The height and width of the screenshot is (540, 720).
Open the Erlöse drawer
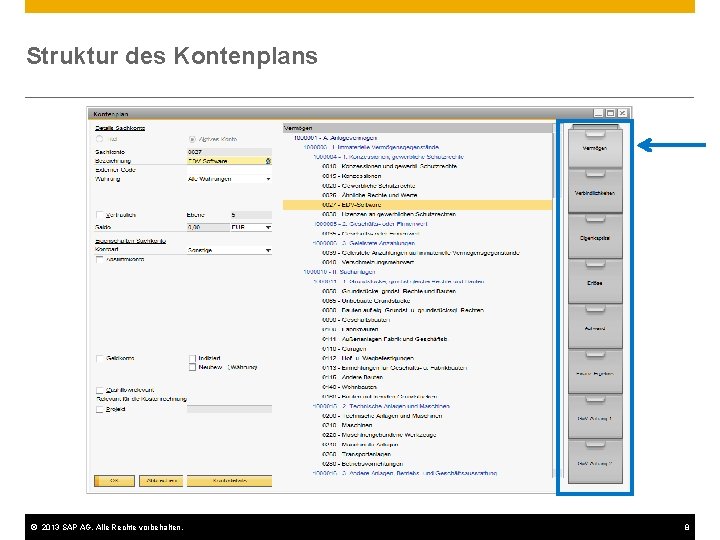click(x=595, y=282)
